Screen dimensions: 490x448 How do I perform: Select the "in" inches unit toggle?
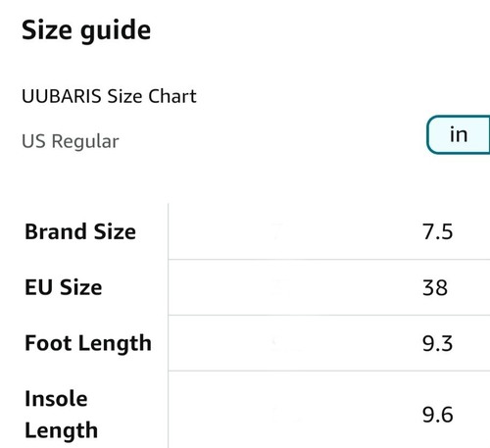(x=459, y=134)
